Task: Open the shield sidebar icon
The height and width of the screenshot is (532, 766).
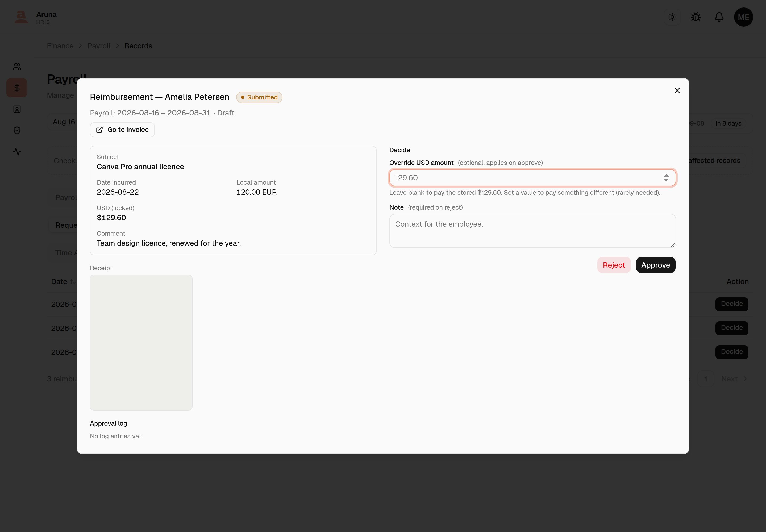Action: pos(17,130)
